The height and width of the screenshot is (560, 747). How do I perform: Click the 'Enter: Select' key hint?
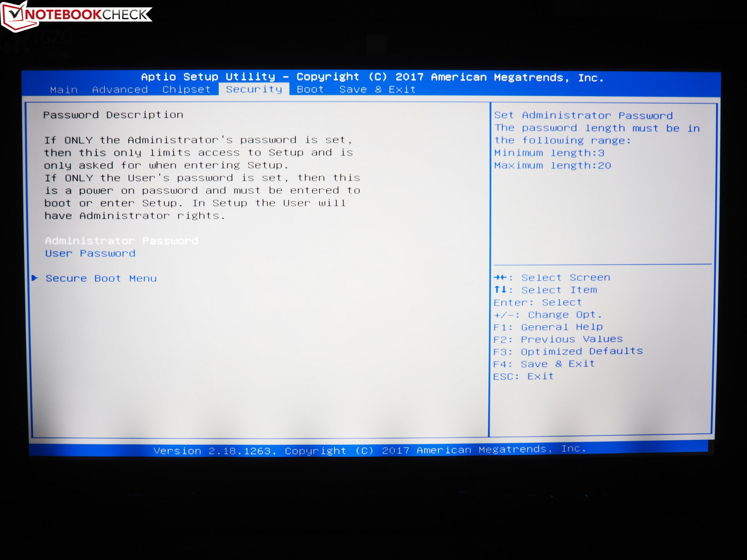[x=538, y=303]
